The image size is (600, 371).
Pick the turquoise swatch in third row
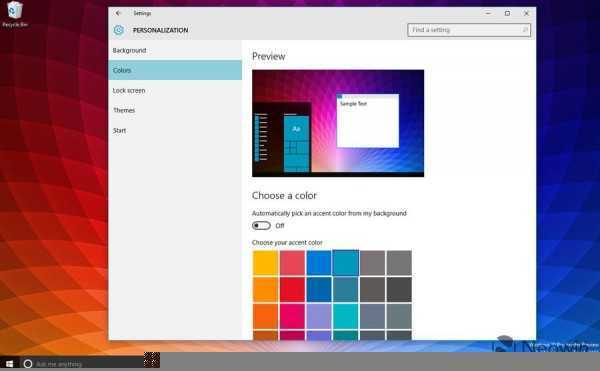[346, 316]
